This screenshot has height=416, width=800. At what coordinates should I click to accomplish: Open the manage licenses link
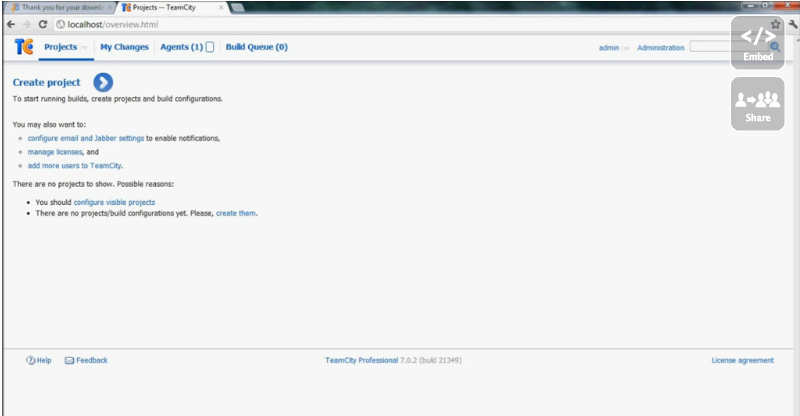tap(55, 152)
